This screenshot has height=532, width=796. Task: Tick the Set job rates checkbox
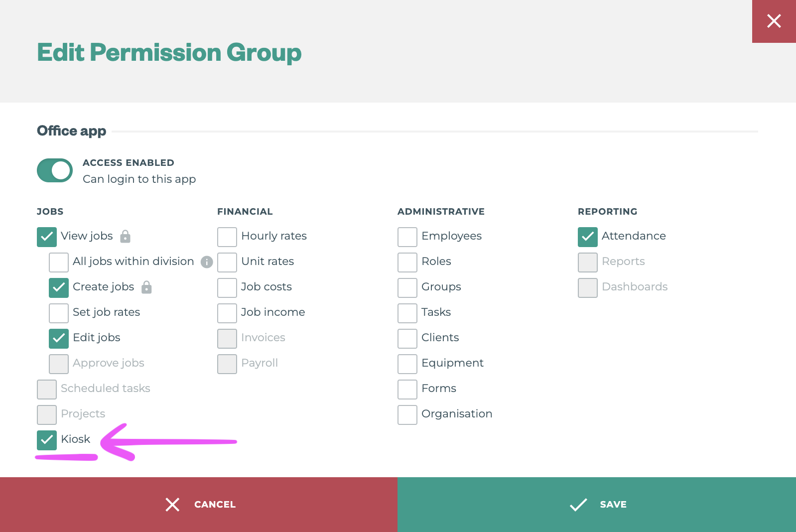tap(59, 313)
